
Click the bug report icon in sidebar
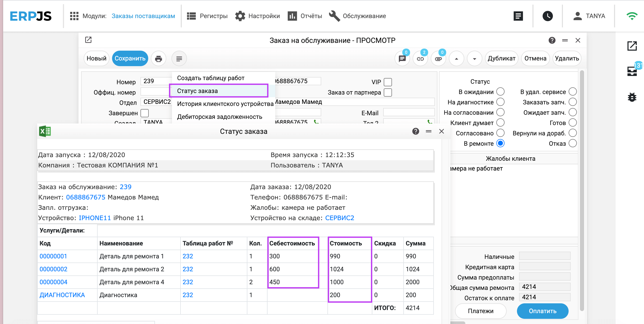coord(632,97)
